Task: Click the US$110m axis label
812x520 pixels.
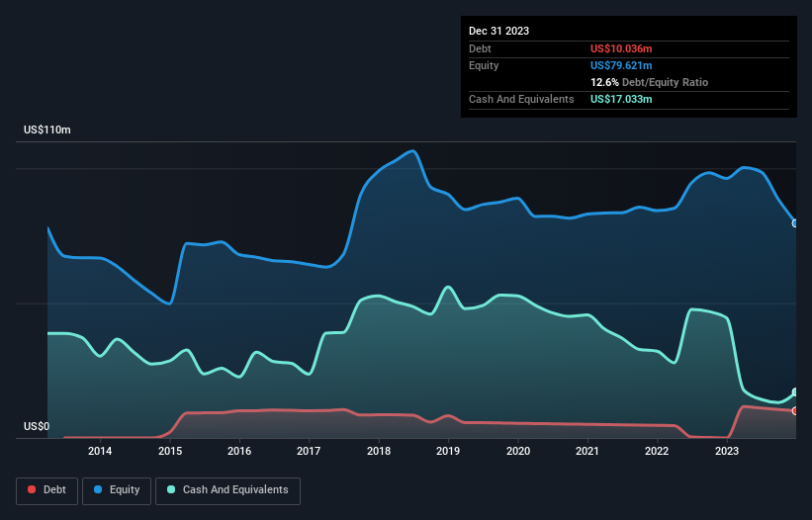Action: (47, 130)
